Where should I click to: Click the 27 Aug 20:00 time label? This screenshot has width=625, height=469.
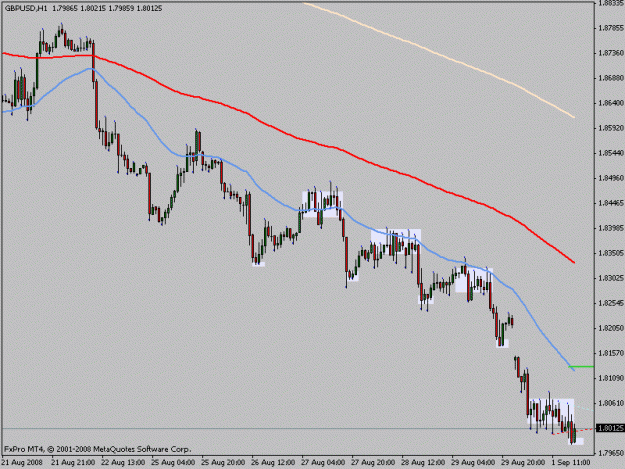pyautogui.click(x=373, y=463)
